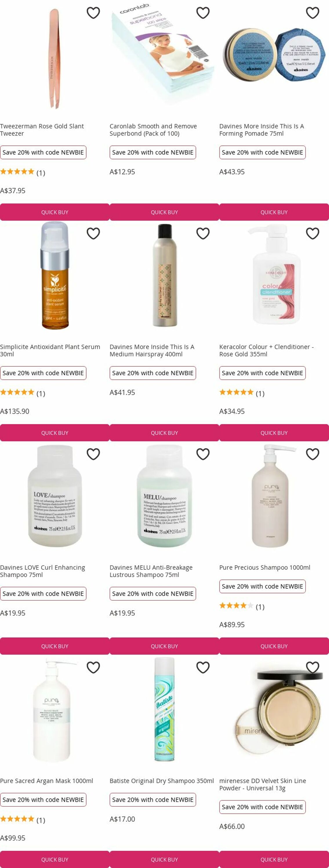Toggle wishlist heart for Pure Precious Shampoo
This screenshot has height=868, width=329.
click(x=312, y=454)
